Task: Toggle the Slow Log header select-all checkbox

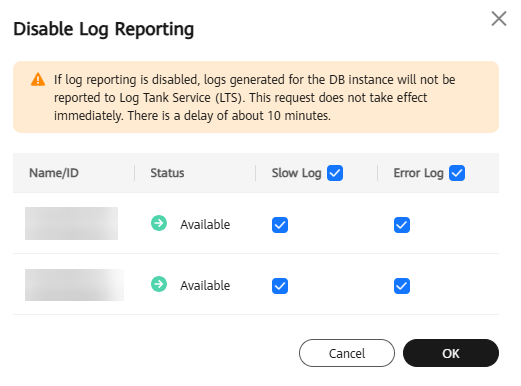Action: [x=335, y=173]
